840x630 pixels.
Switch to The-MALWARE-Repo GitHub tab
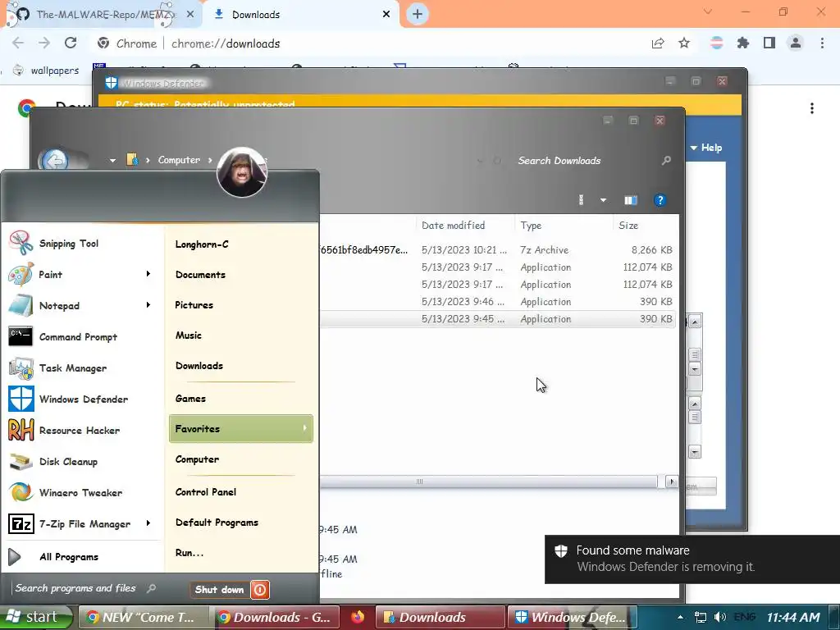click(102, 15)
